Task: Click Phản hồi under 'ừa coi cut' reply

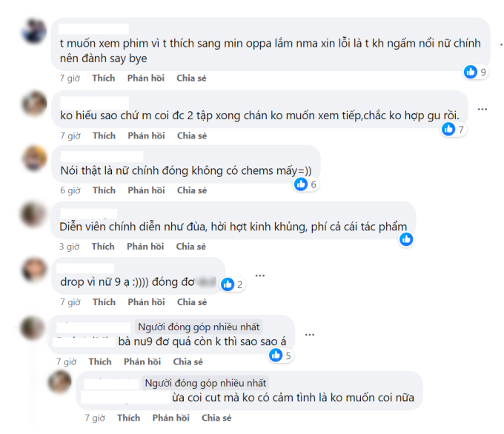Action: [x=170, y=418]
